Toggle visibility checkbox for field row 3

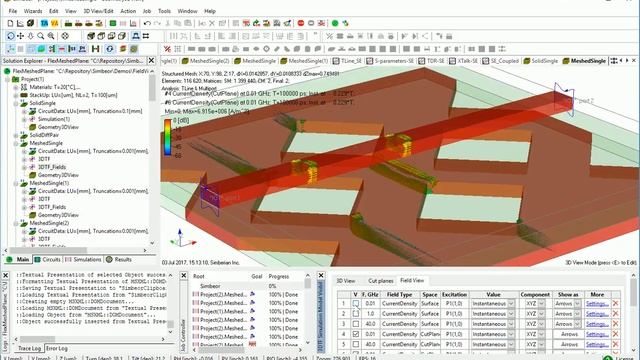tap(356, 324)
